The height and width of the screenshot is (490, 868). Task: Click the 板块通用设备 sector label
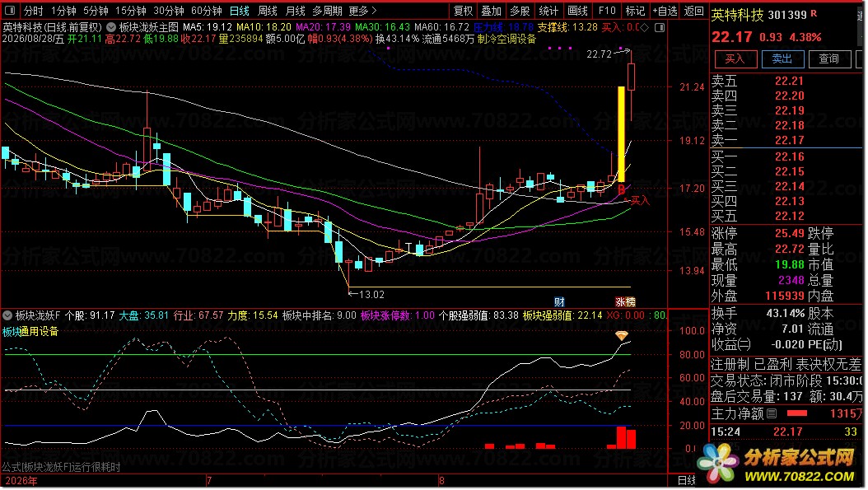(30, 332)
